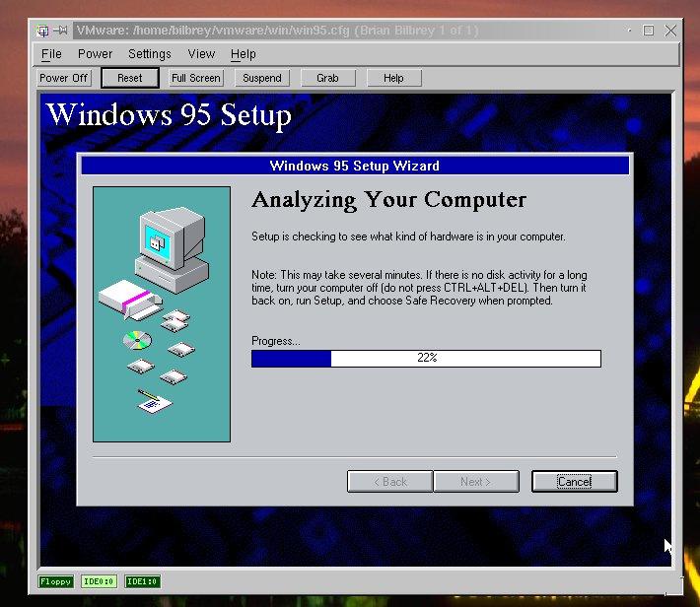Click the Help button in the toolbar

click(393, 78)
